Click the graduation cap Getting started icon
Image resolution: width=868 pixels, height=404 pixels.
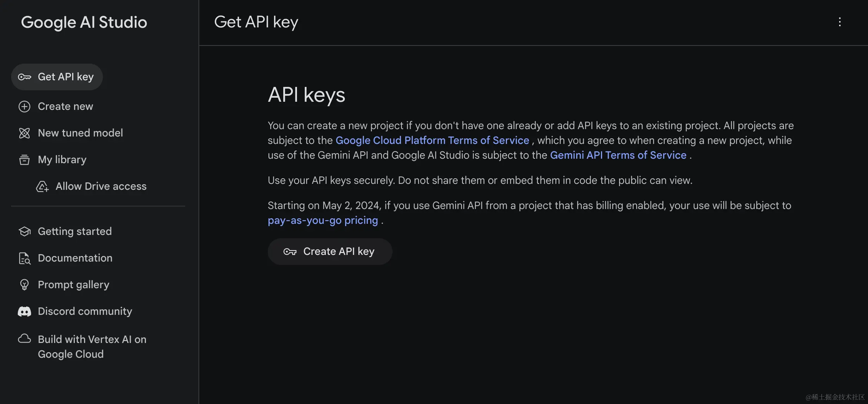click(x=24, y=232)
